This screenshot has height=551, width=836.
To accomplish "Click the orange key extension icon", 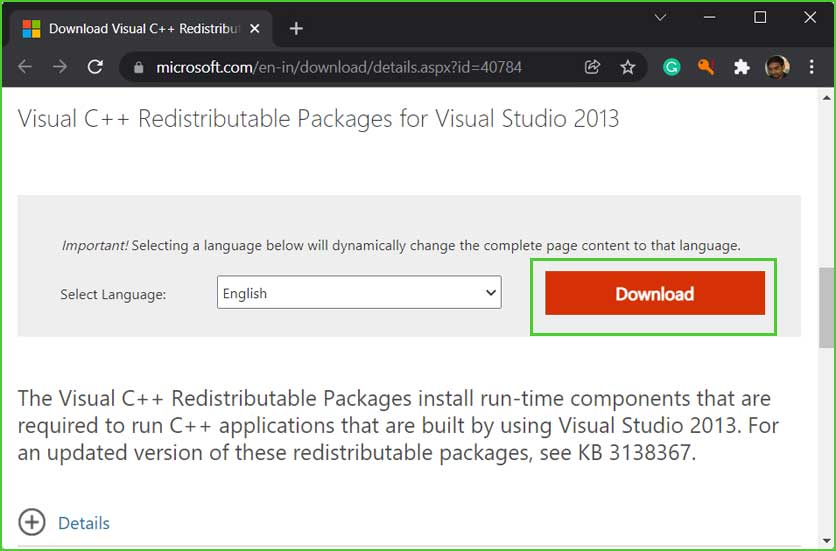I will click(x=706, y=67).
